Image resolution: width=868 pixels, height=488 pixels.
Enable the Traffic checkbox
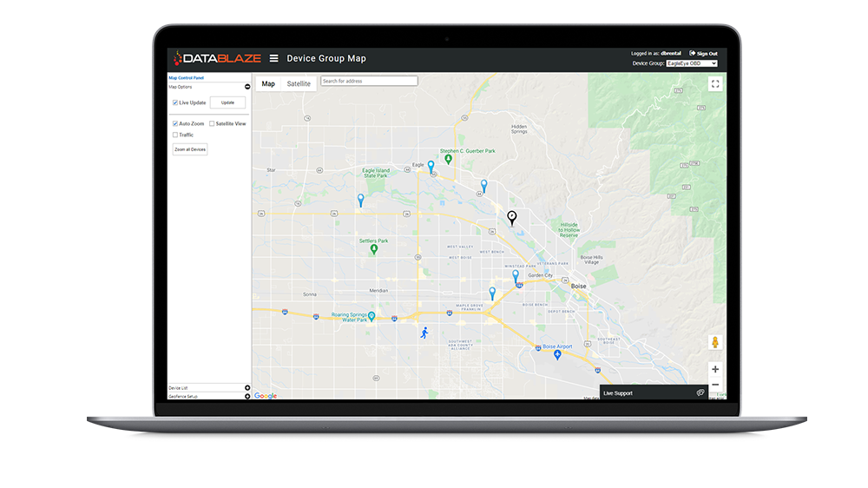[x=175, y=135]
